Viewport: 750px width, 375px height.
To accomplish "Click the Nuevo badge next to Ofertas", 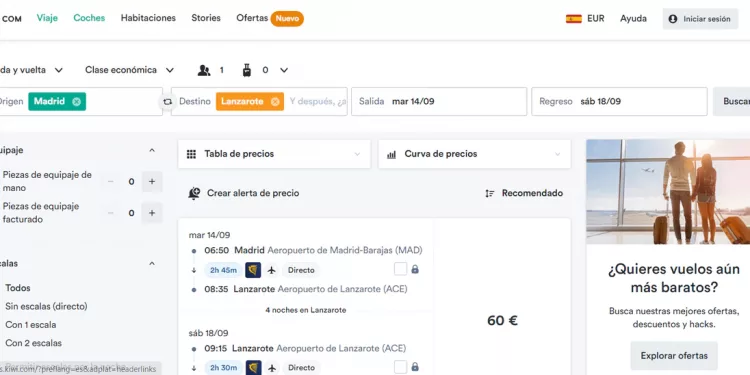I will [x=287, y=19].
